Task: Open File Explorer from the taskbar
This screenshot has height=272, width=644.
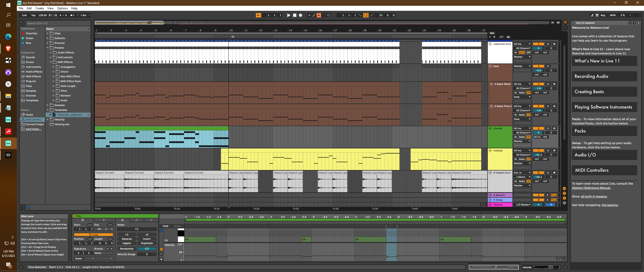Action: 8,96
